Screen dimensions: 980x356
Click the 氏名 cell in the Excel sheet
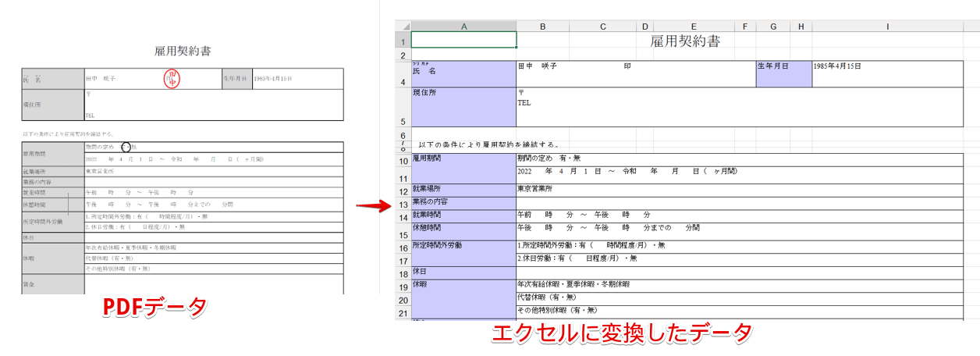(463, 74)
